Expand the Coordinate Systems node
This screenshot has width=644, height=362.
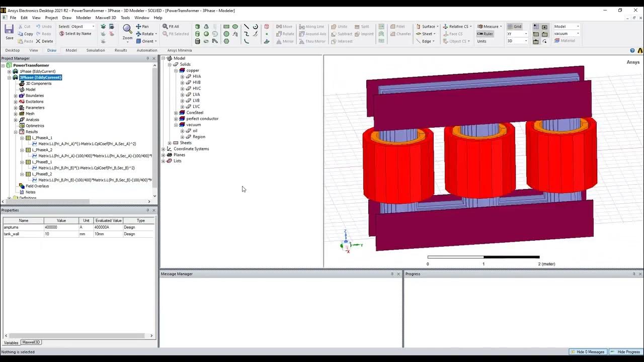pos(164,149)
